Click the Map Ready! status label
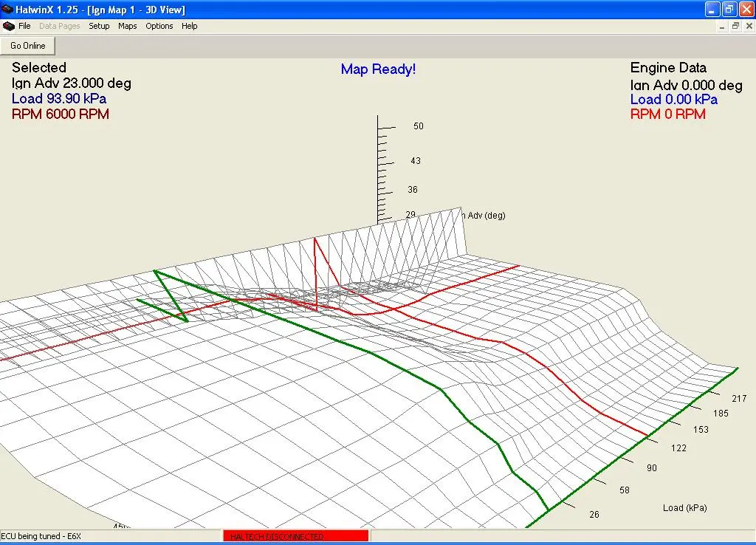This screenshot has width=756, height=545. click(x=378, y=68)
